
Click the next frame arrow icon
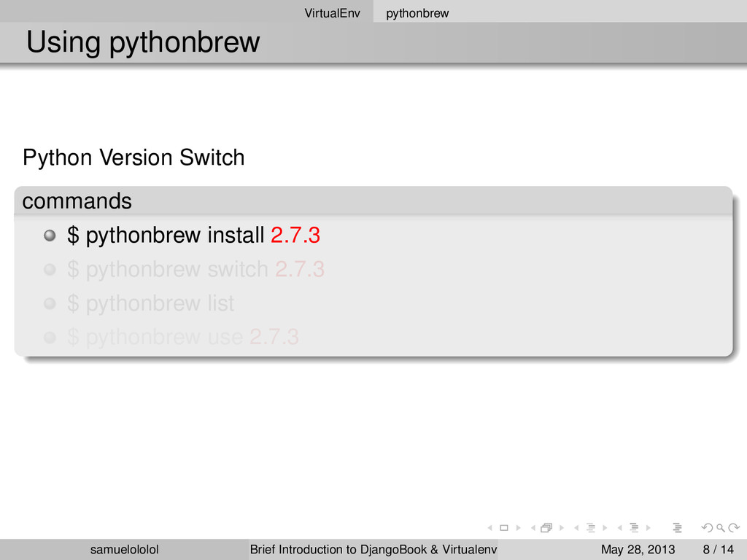pos(562,528)
